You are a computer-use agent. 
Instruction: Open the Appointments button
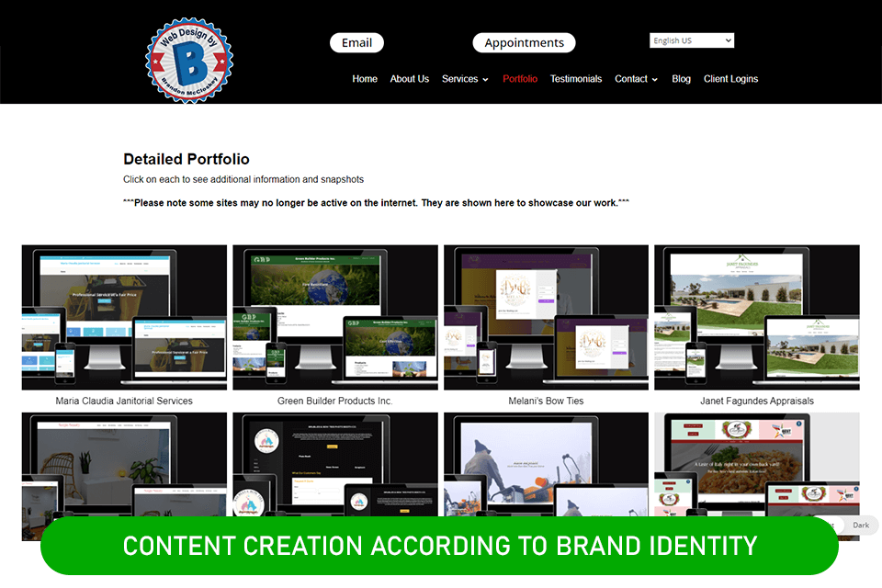coord(524,43)
